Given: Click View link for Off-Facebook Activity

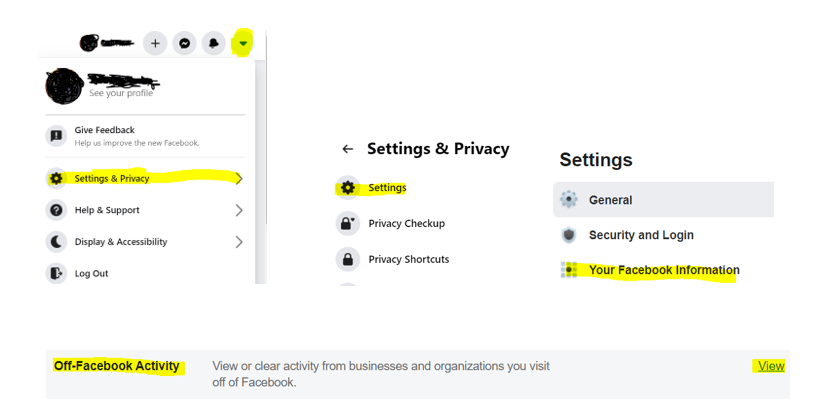Looking at the screenshot, I should pyautogui.click(x=771, y=366).
